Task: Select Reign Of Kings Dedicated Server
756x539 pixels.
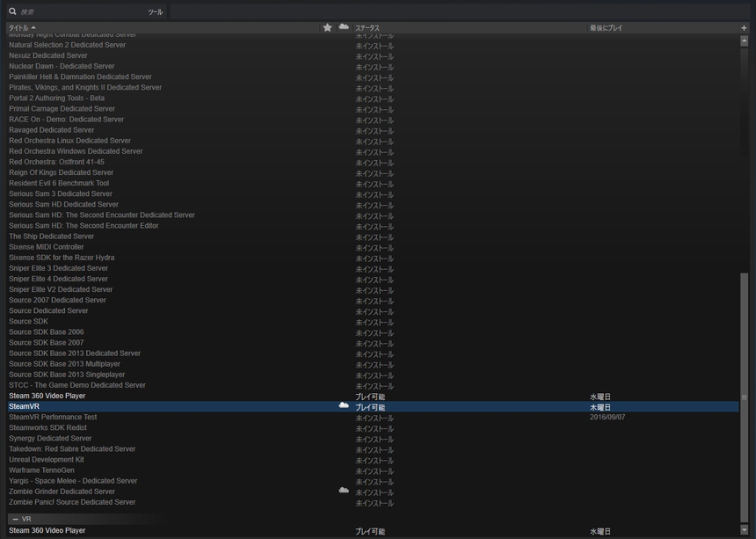Action: point(62,172)
